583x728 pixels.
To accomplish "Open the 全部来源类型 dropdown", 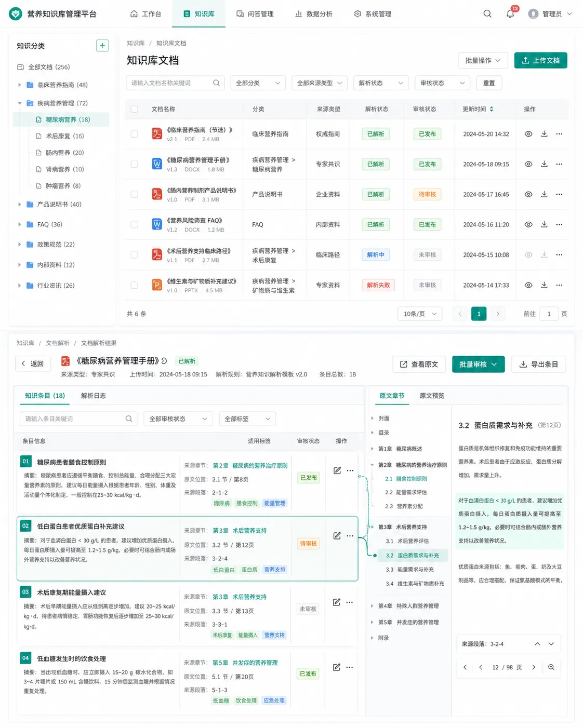I will (319, 83).
